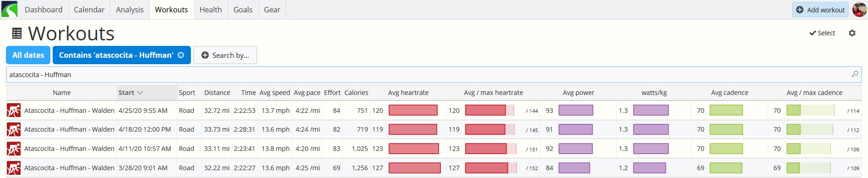Open Atascocita workout from 4/11/20

(x=69, y=149)
